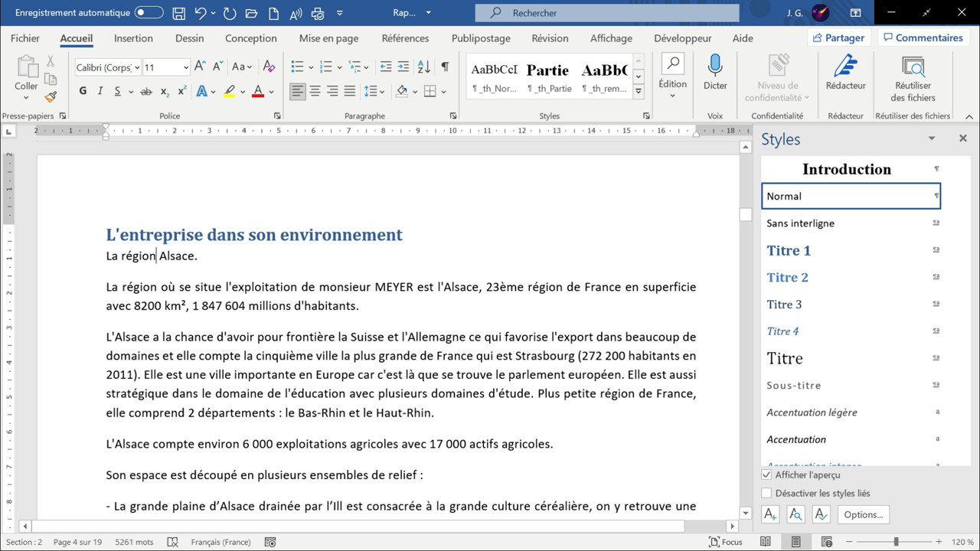The image size is (980, 551).
Task: Switch to Print Layout view
Action: tap(796, 542)
